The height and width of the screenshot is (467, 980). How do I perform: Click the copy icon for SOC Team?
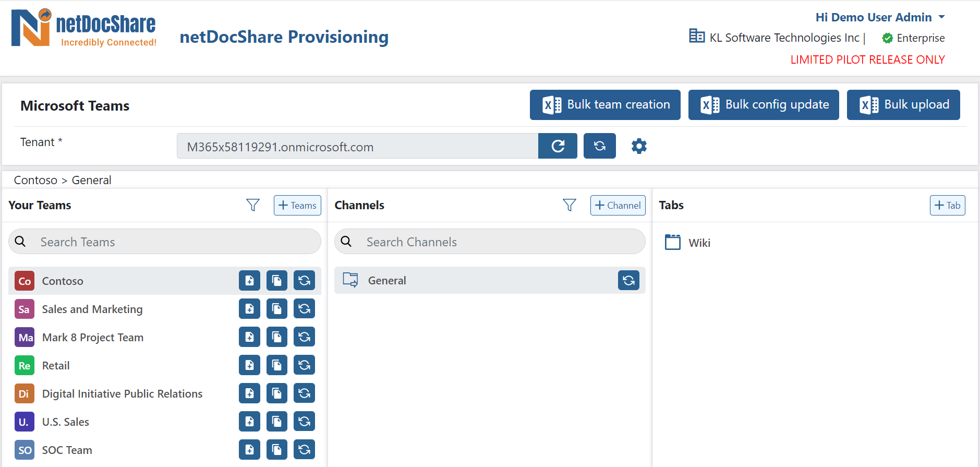click(277, 450)
